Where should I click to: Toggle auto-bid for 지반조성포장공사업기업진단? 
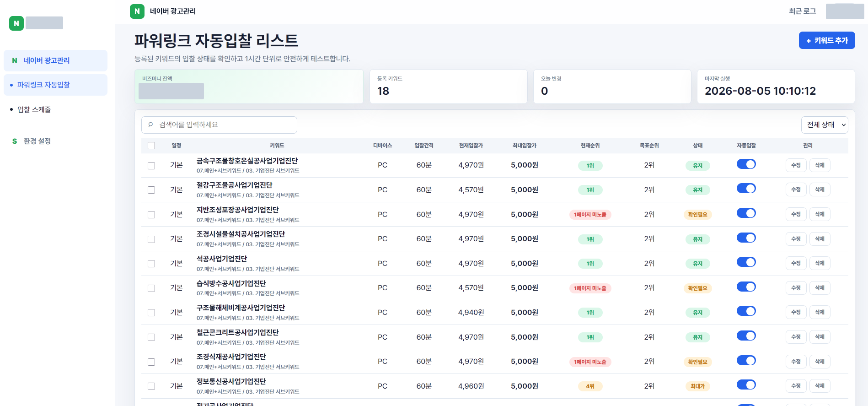pos(746,213)
